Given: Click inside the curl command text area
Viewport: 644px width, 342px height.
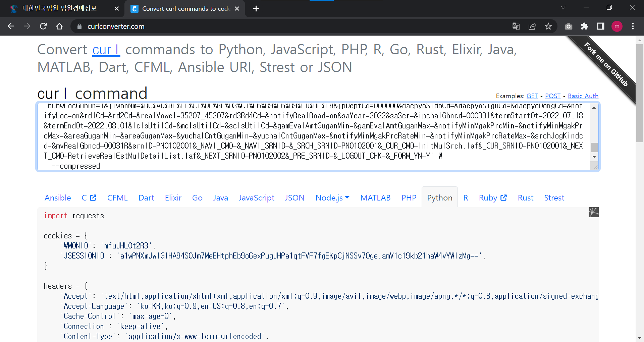Looking at the screenshot, I should pyautogui.click(x=313, y=137).
